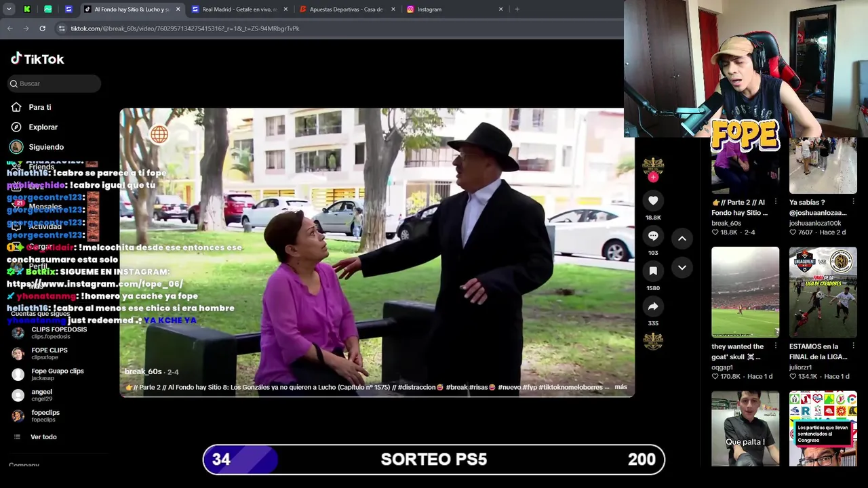868x488 pixels.
Task: Like the video with the heart icon
Action: click(x=653, y=201)
